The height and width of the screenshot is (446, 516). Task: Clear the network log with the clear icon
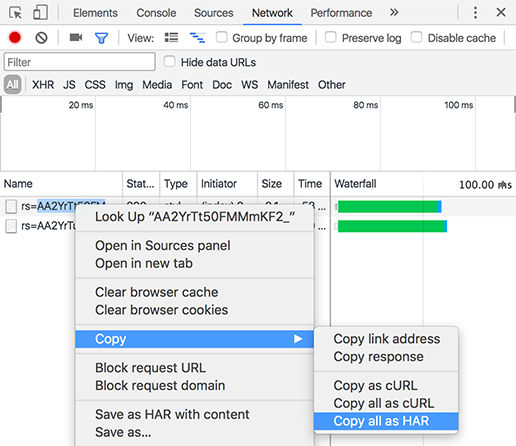41,38
